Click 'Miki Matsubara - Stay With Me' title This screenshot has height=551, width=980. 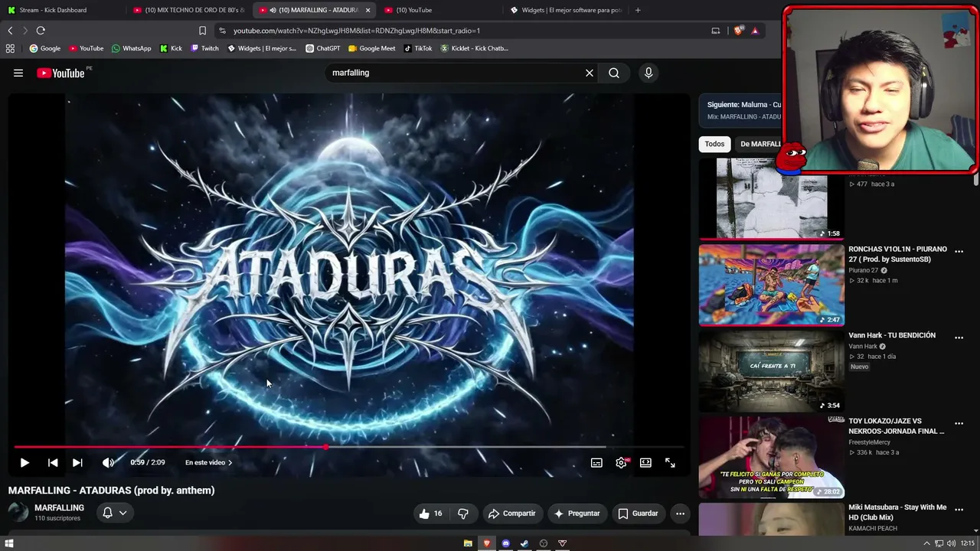pyautogui.click(x=897, y=512)
